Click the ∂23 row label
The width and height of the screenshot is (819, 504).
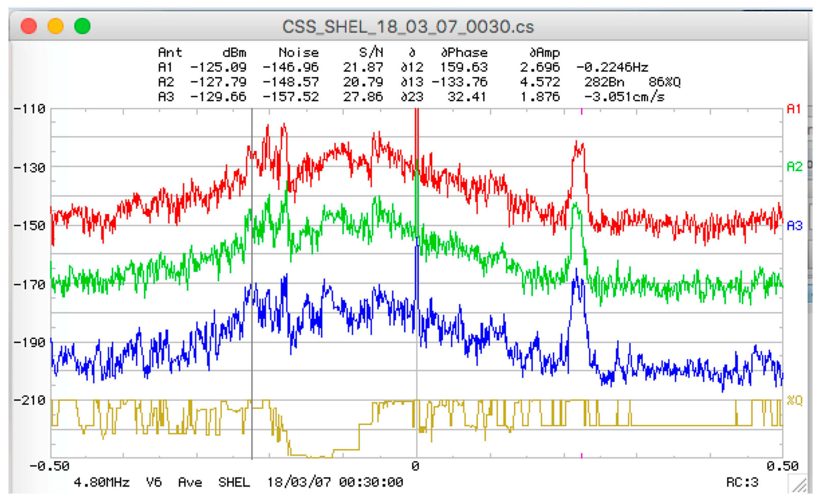412,97
